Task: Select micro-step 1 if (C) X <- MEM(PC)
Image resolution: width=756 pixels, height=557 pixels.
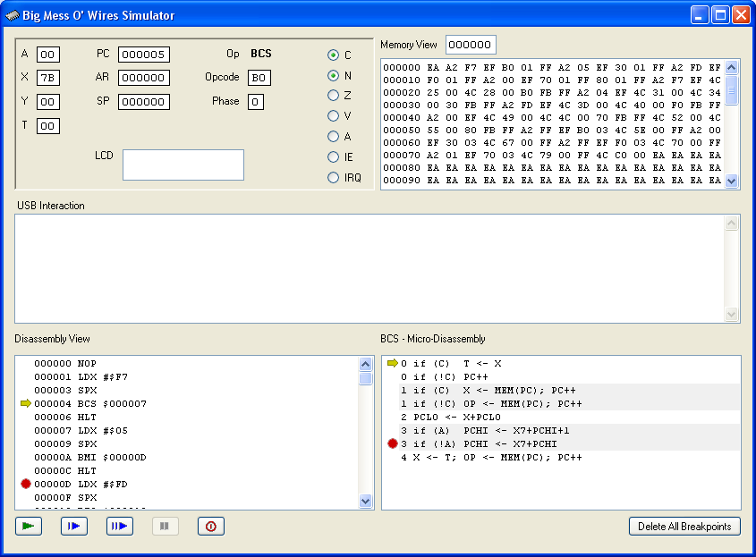Action: point(488,391)
